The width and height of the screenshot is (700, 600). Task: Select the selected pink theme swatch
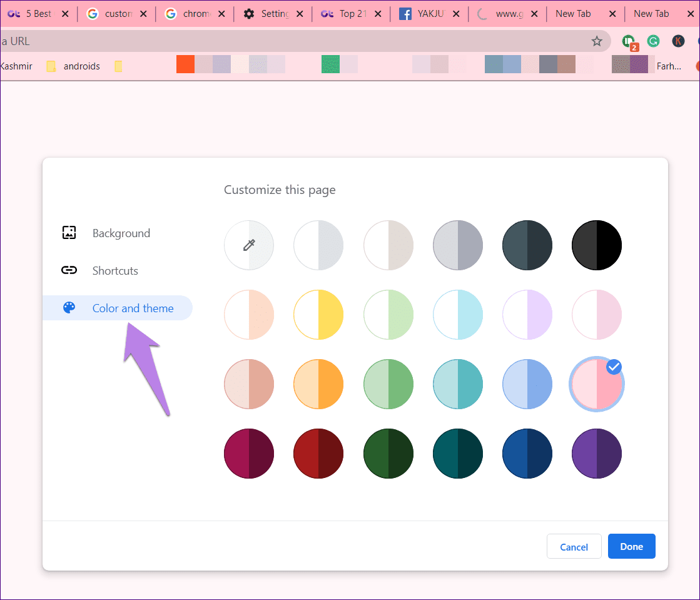point(596,384)
